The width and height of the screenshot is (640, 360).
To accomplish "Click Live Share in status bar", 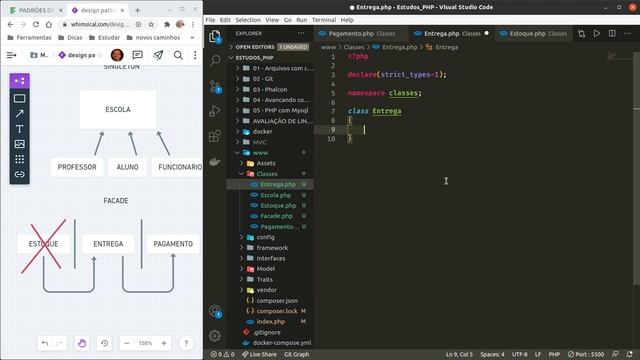I will coord(259,354).
